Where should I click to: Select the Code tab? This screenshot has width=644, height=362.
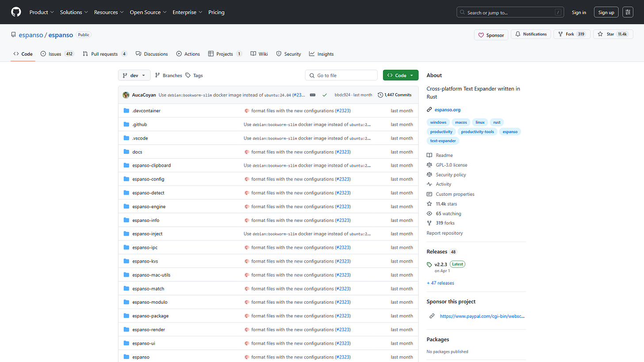[x=23, y=54]
